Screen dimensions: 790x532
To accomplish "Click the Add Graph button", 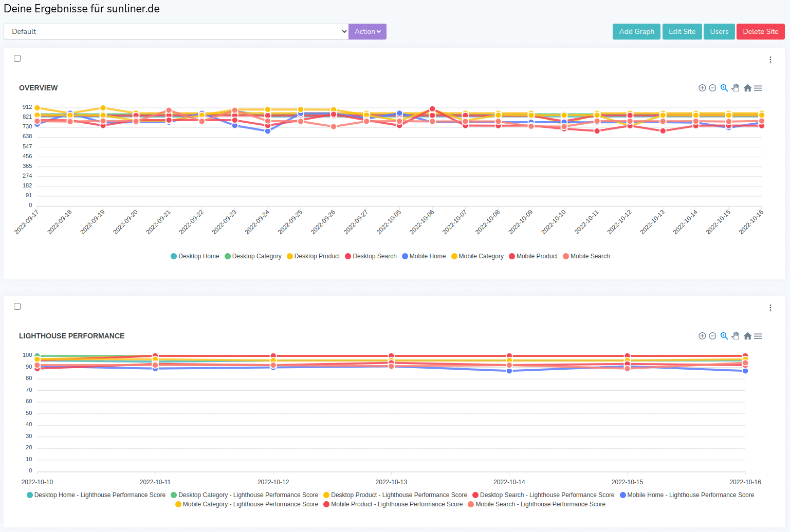I will click(636, 31).
